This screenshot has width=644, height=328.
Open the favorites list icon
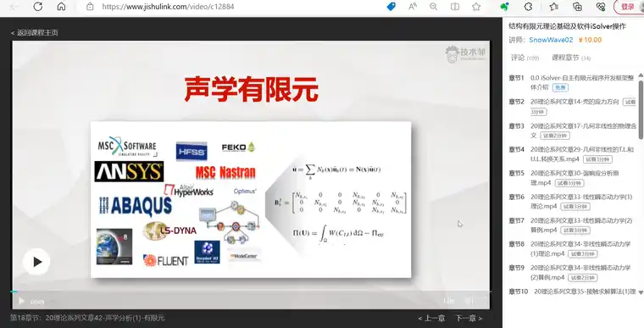click(553, 7)
